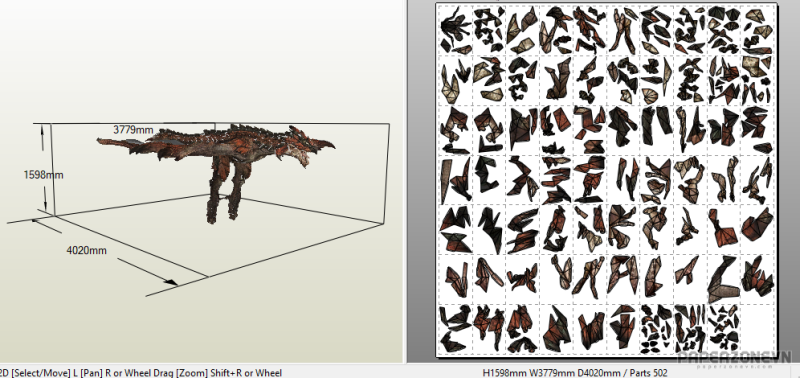Select the top-right pattern page in 2D view
The height and width of the screenshot is (378, 800).
(758, 30)
